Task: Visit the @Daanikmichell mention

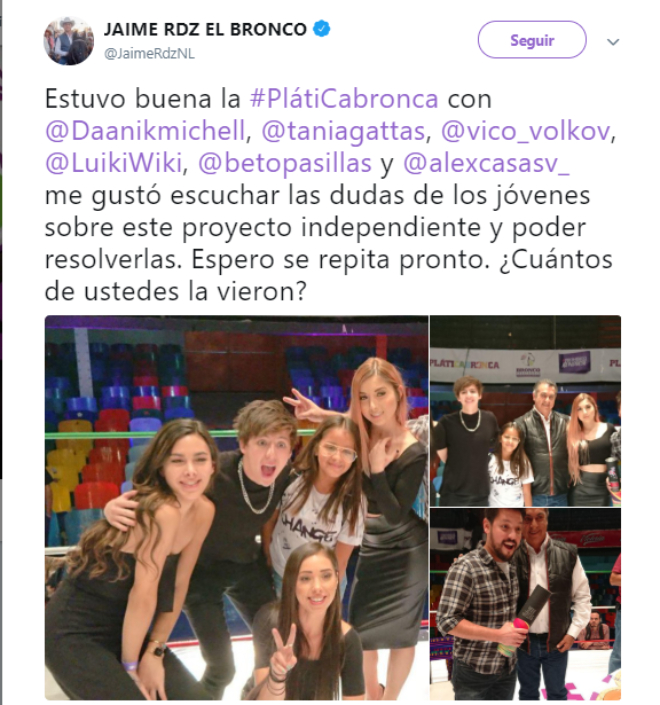Action: [x=145, y=131]
